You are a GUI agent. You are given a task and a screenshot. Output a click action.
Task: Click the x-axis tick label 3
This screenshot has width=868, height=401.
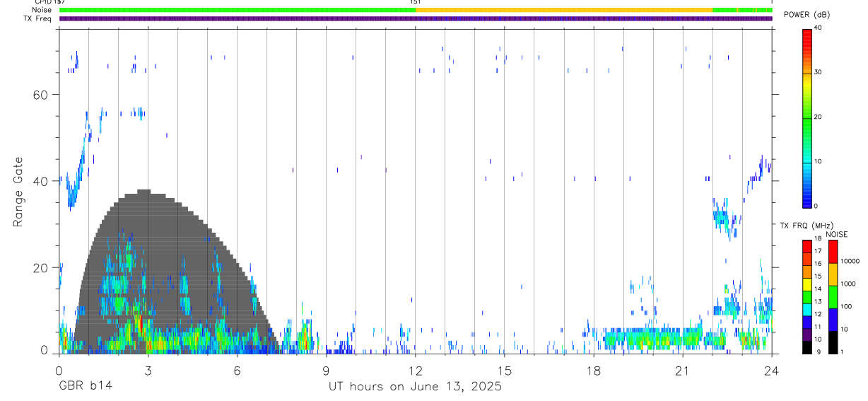[x=148, y=370]
